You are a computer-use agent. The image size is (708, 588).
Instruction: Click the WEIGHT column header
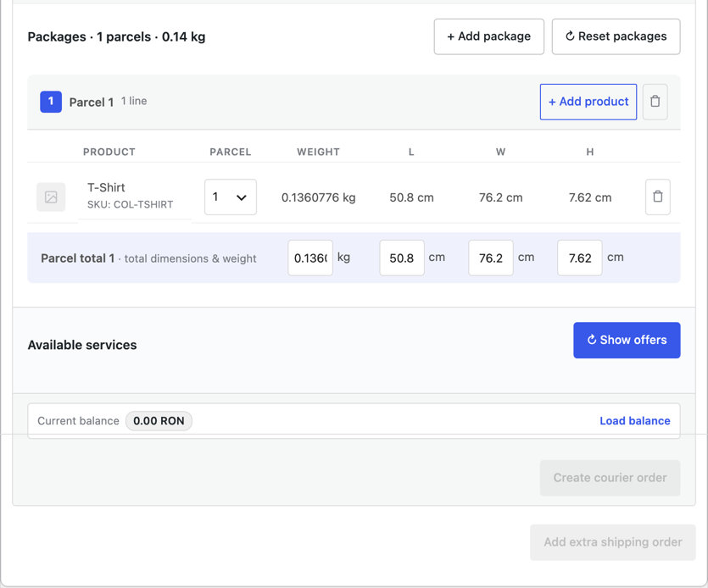[318, 152]
